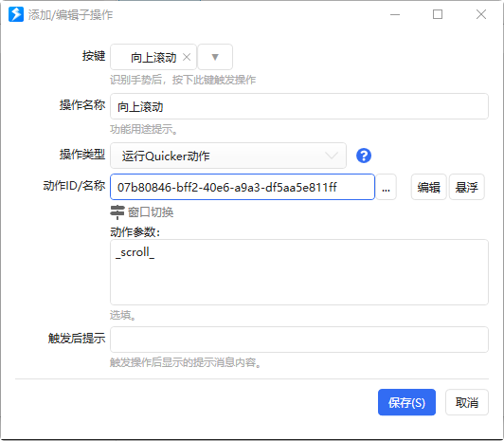504x441 pixels.
Task: Open the action picker ellipsis button
Action: (x=386, y=187)
